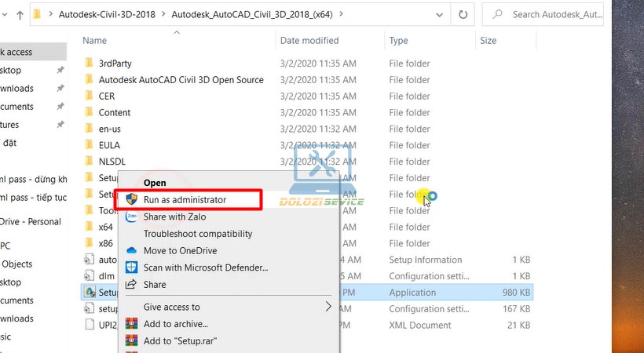This screenshot has width=644, height=353.
Task: Click the lowercase setup configuration file icon
Action: pos(89,308)
